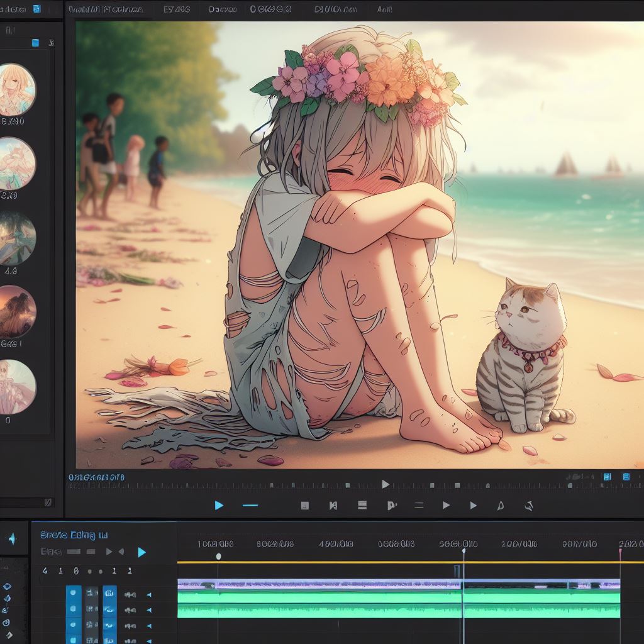Click the narrower gray rectangle button in the timeline header
Viewport: 644px width, 644px height.
coord(91,552)
